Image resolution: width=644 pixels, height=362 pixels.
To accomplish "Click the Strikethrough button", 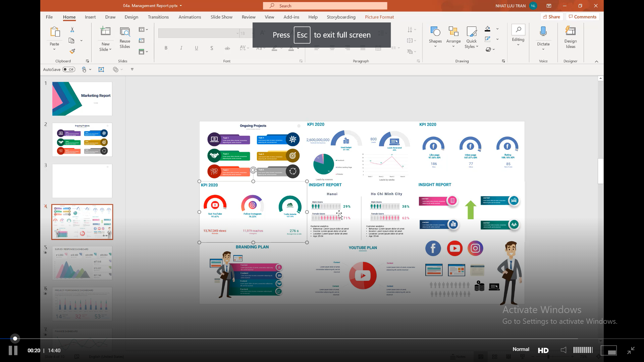I will (227, 48).
